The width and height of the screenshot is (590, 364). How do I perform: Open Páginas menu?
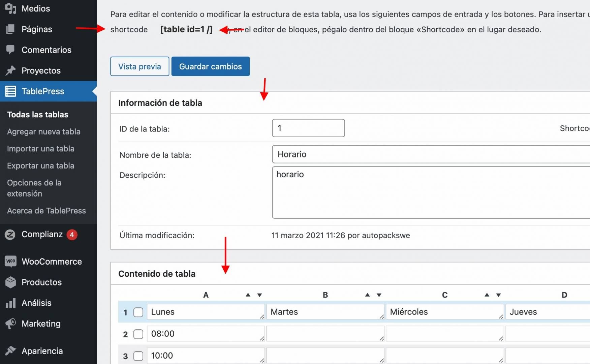point(49,29)
